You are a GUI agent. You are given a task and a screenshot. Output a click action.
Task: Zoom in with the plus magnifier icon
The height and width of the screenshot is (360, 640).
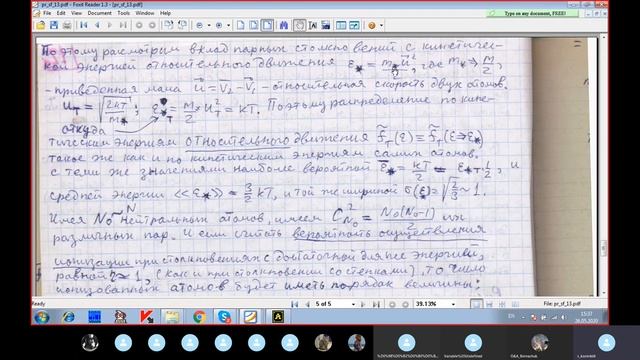[219, 25]
